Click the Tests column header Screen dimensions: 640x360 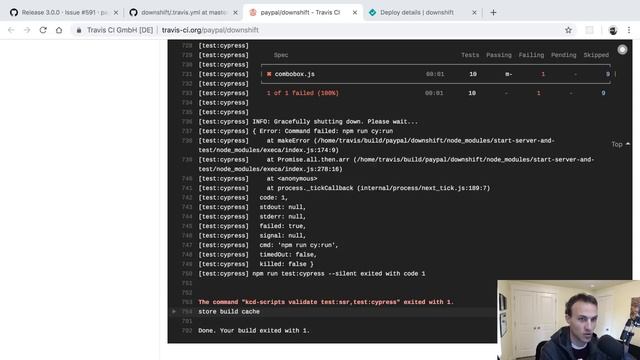470,55
